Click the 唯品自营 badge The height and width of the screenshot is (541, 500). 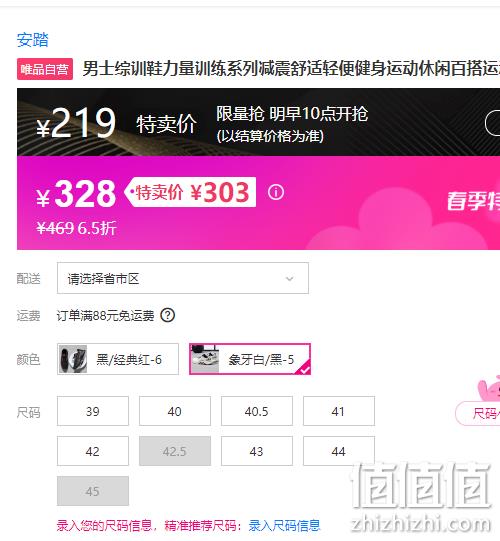tap(45, 69)
